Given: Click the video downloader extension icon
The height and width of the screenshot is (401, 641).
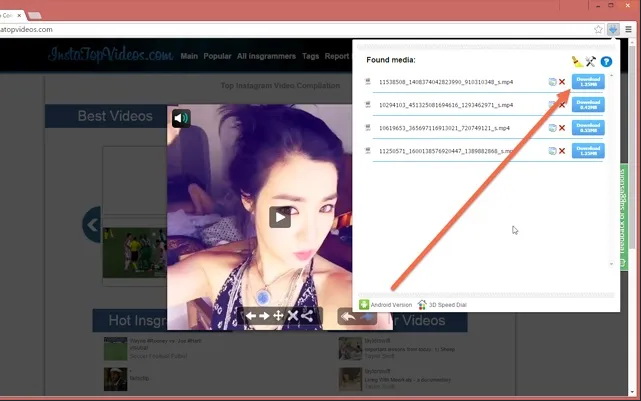Looking at the screenshot, I should click(x=613, y=29).
